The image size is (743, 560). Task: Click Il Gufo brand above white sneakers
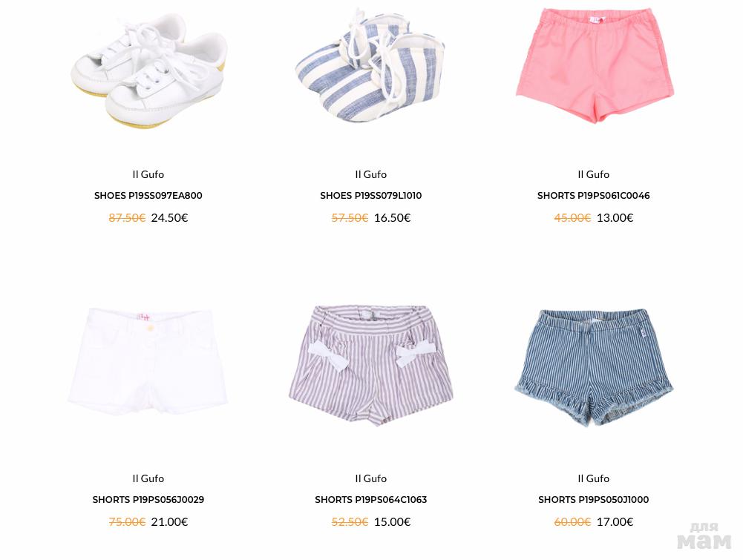tap(148, 174)
